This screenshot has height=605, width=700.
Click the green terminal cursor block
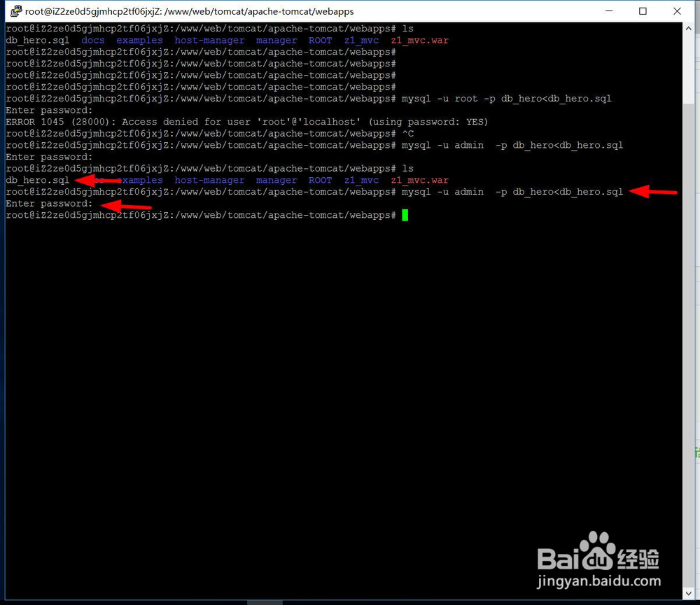click(405, 215)
